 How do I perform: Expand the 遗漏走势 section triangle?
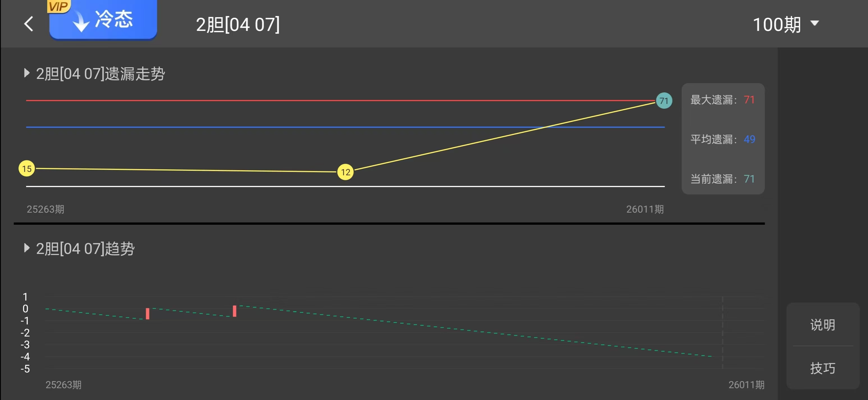pyautogui.click(x=27, y=73)
